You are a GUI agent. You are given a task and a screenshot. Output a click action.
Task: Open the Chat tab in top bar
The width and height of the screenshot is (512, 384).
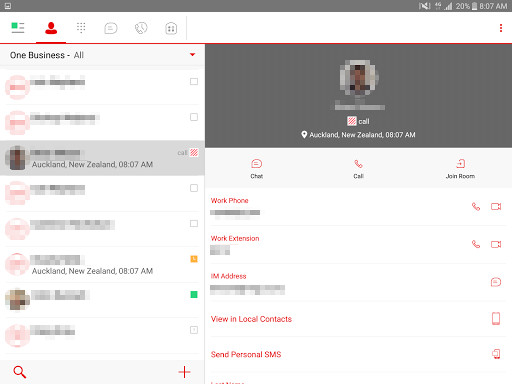click(111, 28)
